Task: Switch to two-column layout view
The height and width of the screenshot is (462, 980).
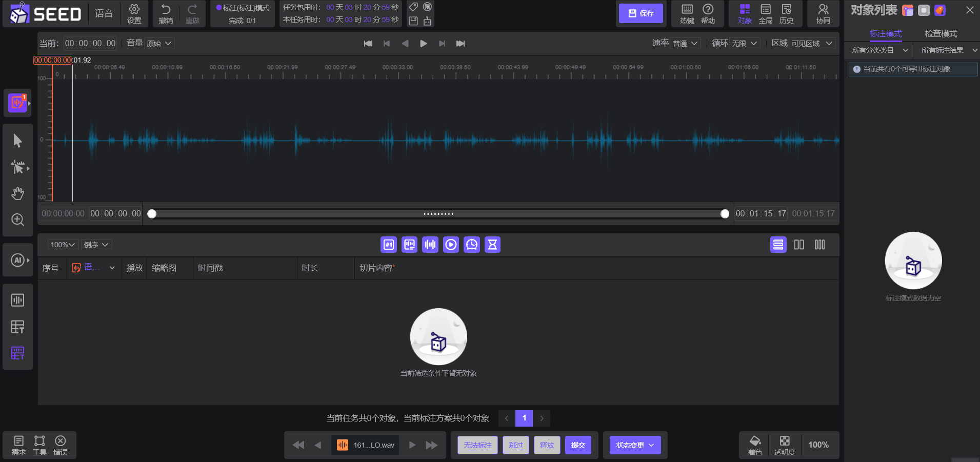Action: click(799, 245)
